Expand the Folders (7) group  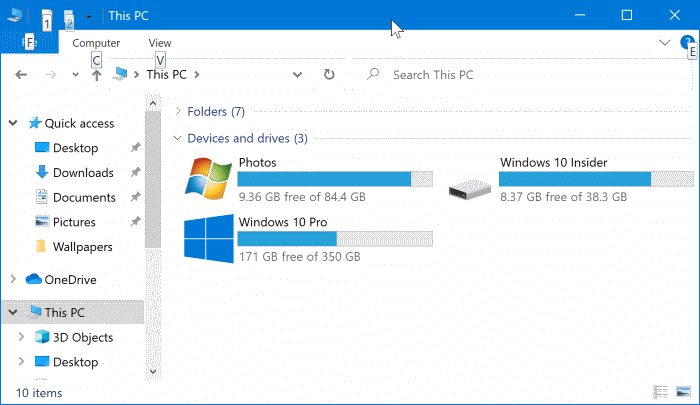pyautogui.click(x=178, y=111)
